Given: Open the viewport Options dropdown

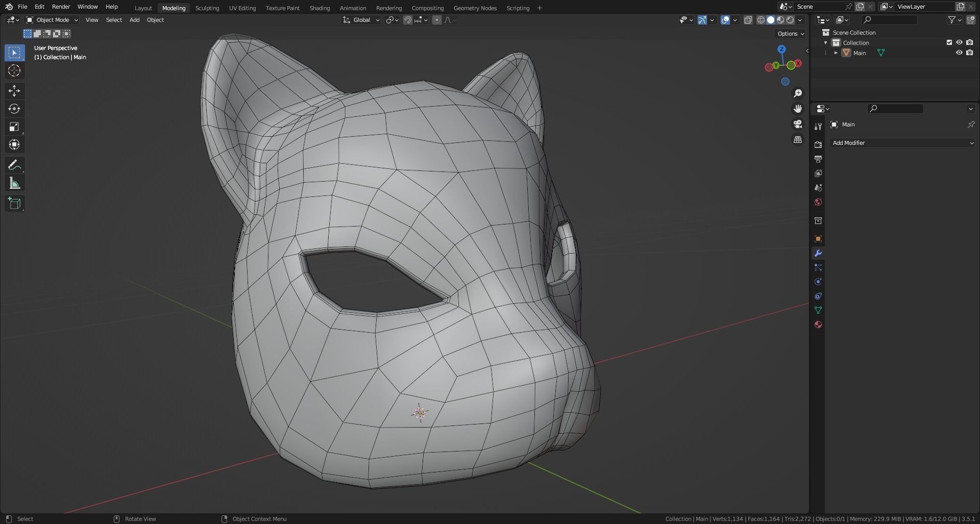Looking at the screenshot, I should coord(790,34).
